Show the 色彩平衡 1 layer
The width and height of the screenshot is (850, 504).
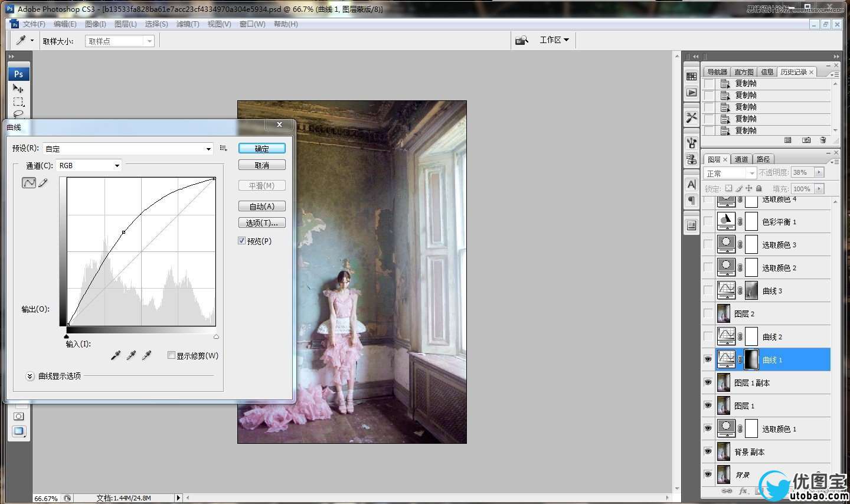click(x=708, y=221)
